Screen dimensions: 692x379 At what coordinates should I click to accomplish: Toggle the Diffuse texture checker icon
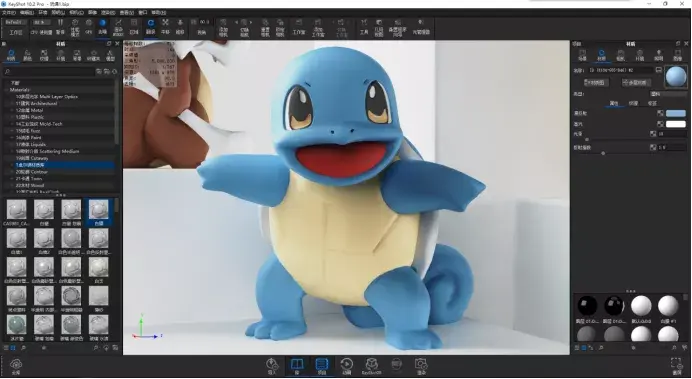pos(660,113)
